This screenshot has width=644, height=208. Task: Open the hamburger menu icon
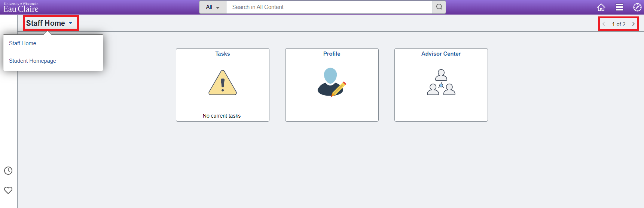(619, 7)
